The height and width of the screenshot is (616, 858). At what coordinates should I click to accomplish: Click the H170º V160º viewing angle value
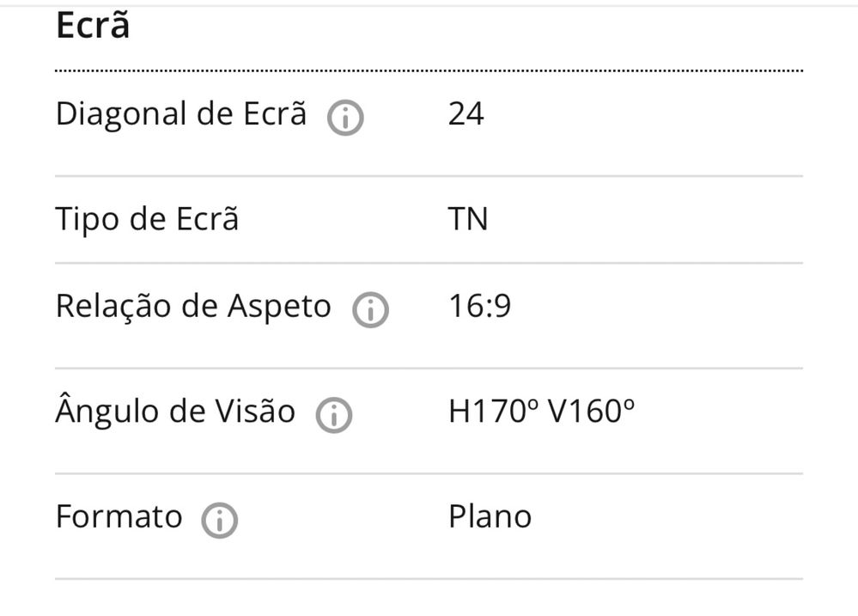pos(542,412)
